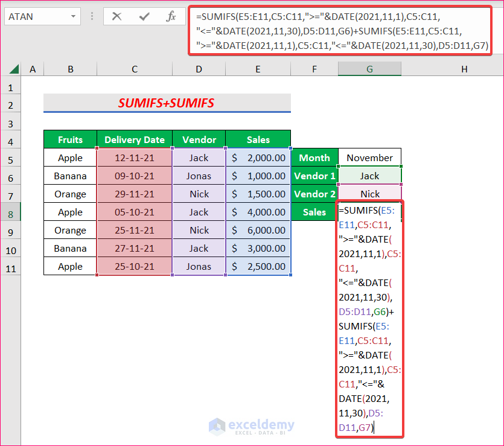Select column E header
504x446 pixels.
click(x=258, y=69)
